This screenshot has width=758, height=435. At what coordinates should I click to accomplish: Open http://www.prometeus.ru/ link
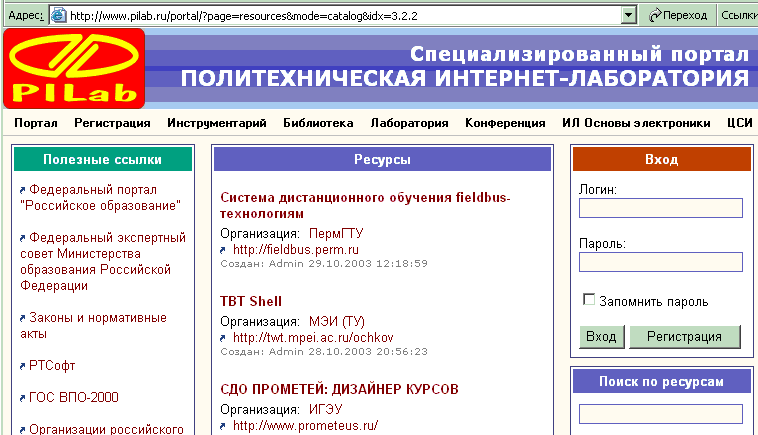pyautogui.click(x=306, y=425)
